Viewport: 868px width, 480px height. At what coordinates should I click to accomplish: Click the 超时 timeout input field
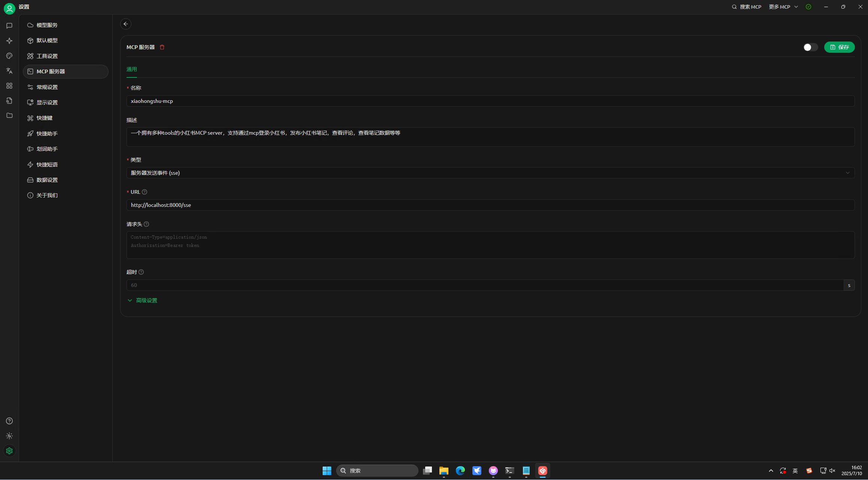tap(485, 285)
